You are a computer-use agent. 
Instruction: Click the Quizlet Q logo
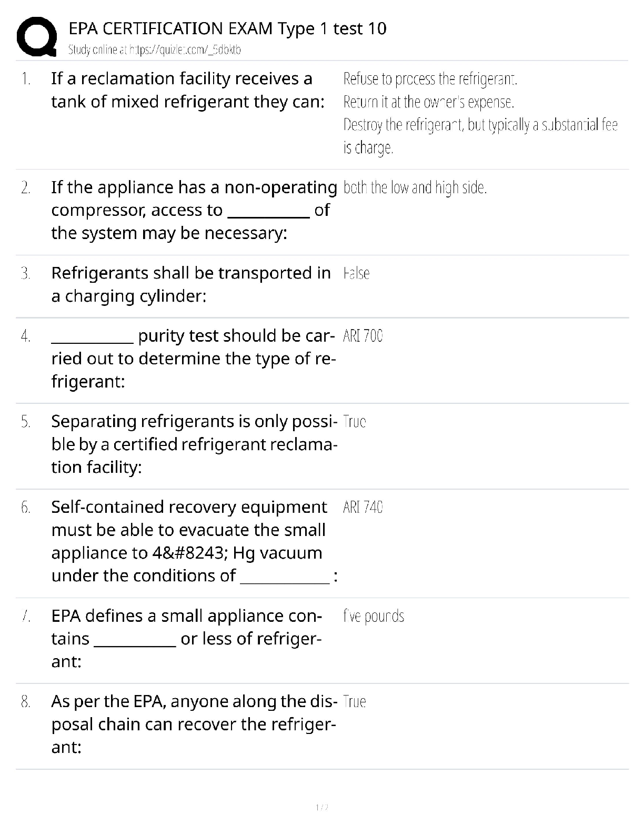(x=37, y=37)
